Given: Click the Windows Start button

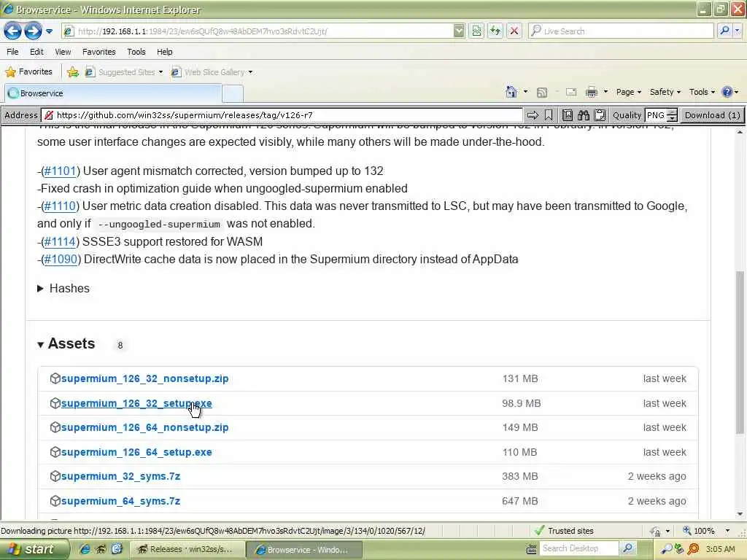Looking at the screenshot, I should 34,549.
